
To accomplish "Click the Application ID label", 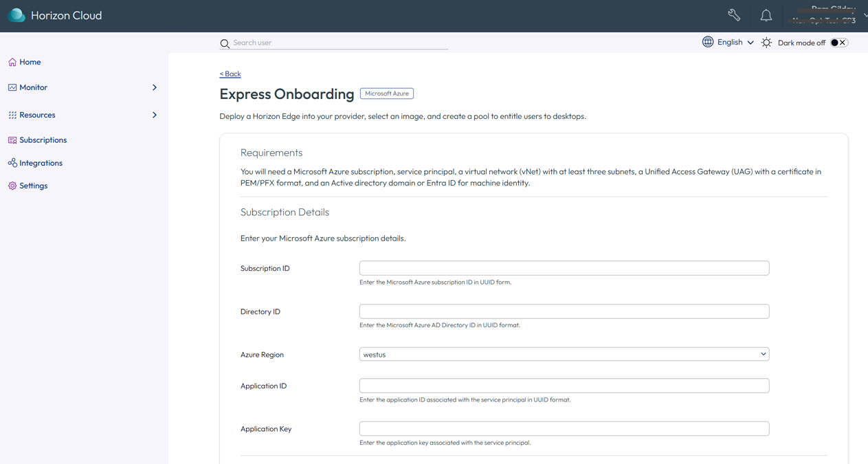I will coord(264,386).
